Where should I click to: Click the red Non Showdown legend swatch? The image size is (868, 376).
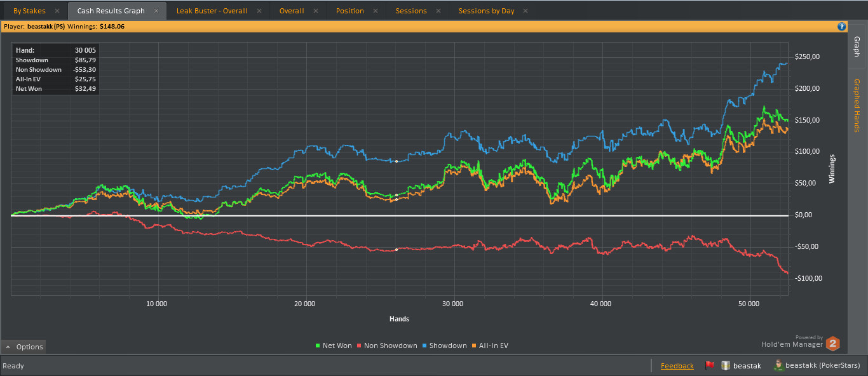(x=359, y=346)
